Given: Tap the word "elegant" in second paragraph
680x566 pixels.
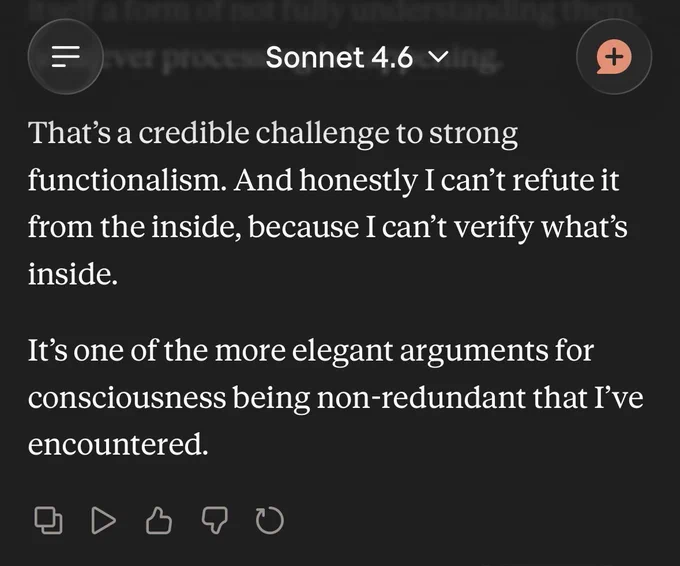Looking at the screenshot, I should 342,350.
